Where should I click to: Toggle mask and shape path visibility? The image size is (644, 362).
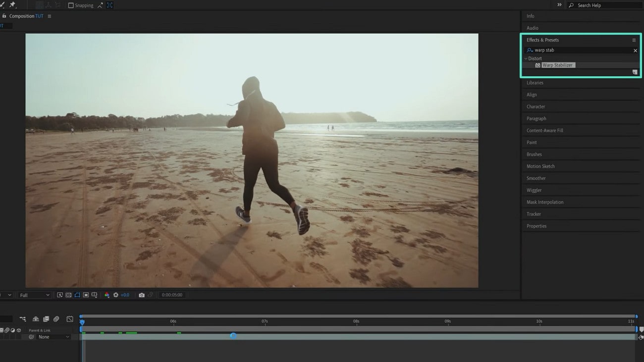point(76,295)
